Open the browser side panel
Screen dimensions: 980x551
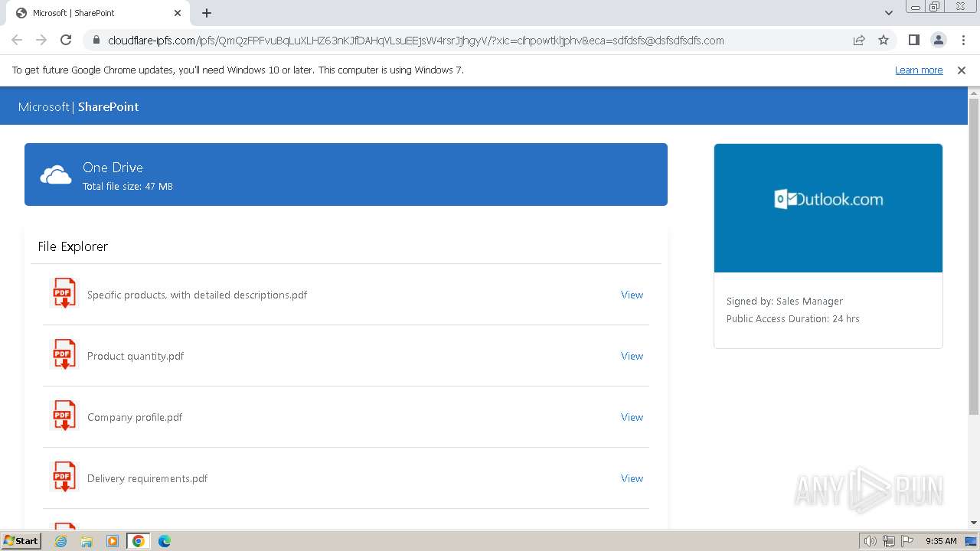913,41
